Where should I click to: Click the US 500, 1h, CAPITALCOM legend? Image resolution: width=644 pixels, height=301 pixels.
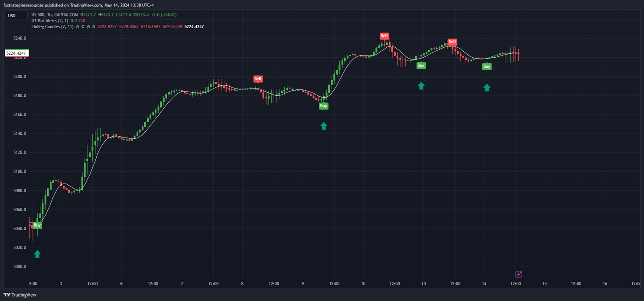(54, 14)
